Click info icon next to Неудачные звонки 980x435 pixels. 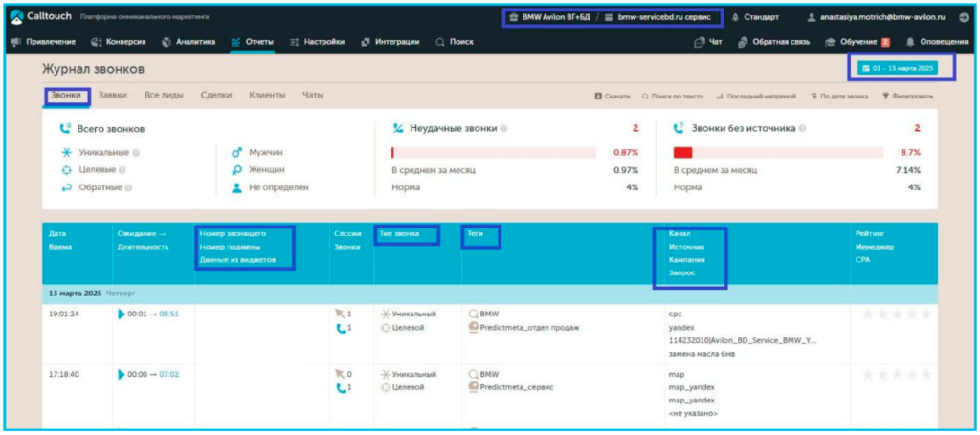[504, 128]
